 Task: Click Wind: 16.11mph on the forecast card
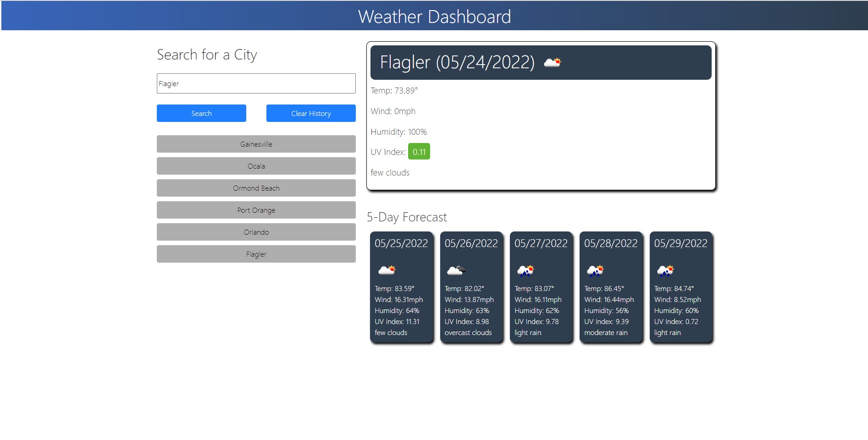coord(538,300)
